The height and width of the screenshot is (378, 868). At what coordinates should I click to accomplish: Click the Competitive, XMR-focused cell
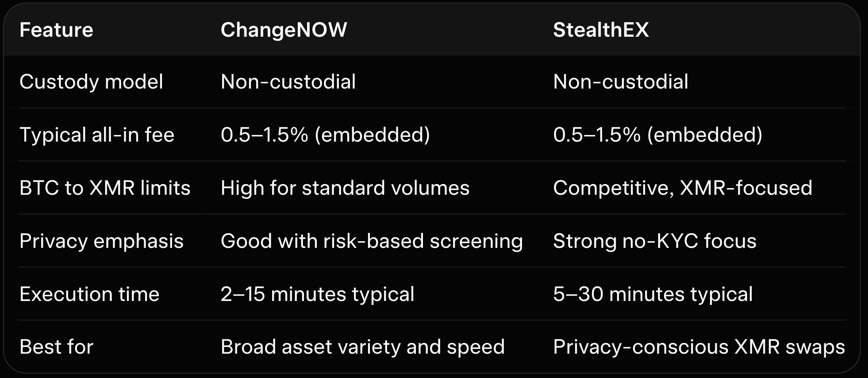coord(682,188)
